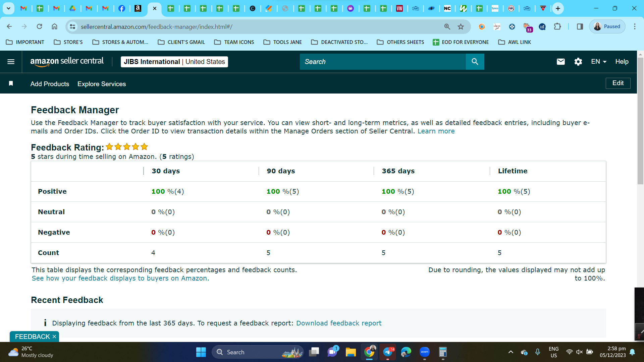
Task: Open the TOOLS JANE bookmarks folder
Action: coord(283,42)
